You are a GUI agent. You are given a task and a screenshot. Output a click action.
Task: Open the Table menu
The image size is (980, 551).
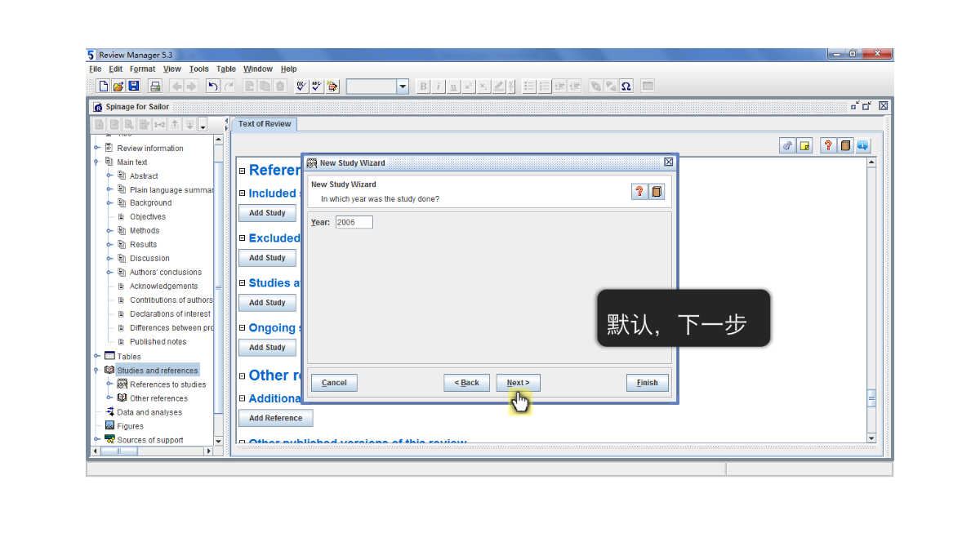226,69
